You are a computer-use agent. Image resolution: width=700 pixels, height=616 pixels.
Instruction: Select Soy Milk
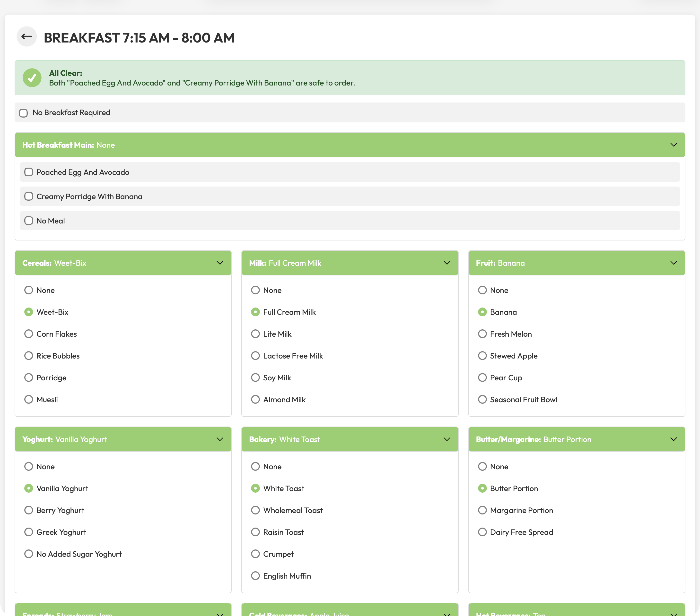point(255,378)
